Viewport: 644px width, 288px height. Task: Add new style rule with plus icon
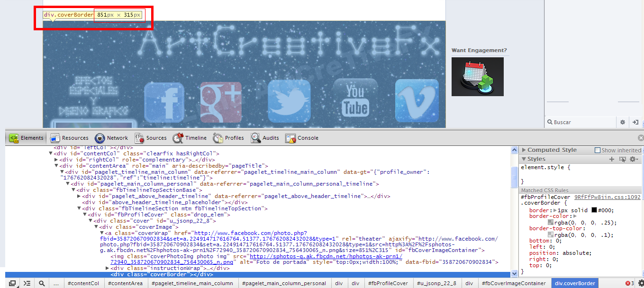pos(612,159)
